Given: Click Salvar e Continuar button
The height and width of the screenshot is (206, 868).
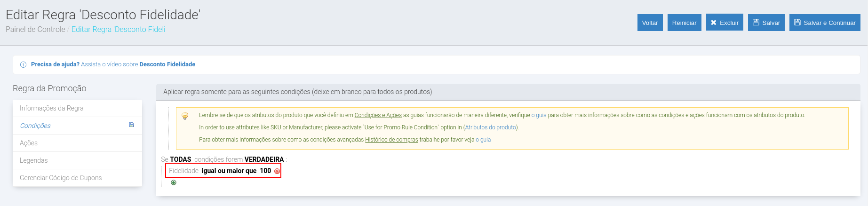Looking at the screenshot, I should click(x=824, y=23).
